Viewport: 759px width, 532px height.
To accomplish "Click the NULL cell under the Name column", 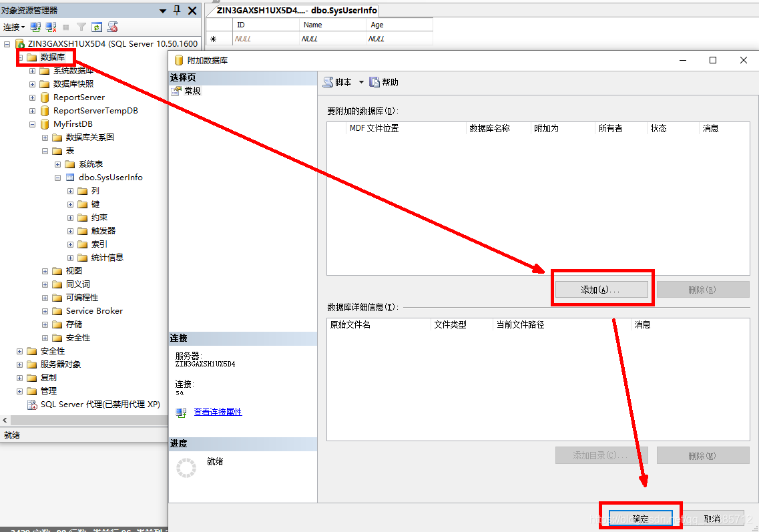I will coord(309,39).
